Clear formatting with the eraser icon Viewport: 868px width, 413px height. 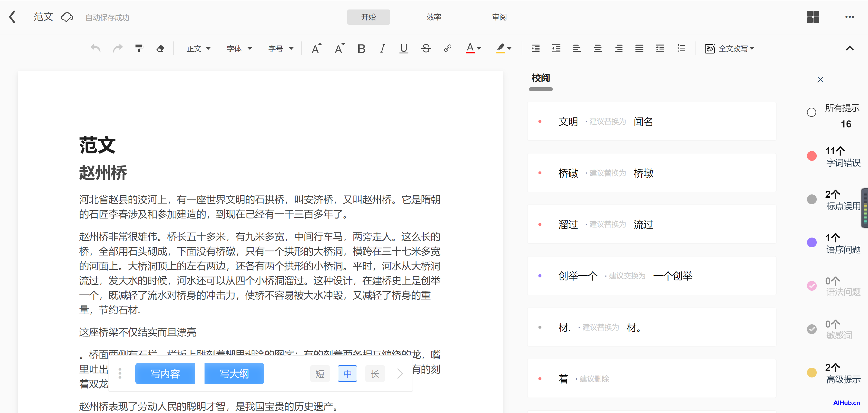160,48
